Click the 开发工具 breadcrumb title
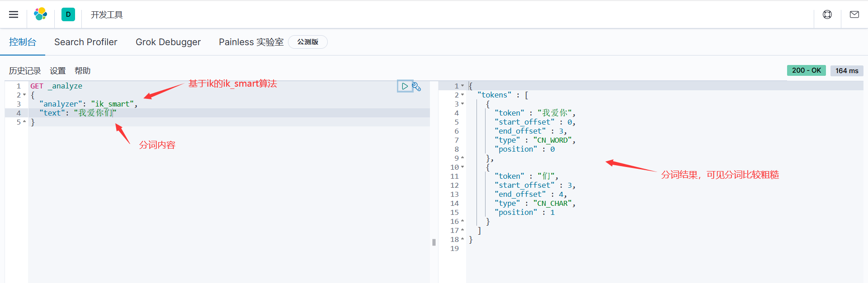 [107, 15]
